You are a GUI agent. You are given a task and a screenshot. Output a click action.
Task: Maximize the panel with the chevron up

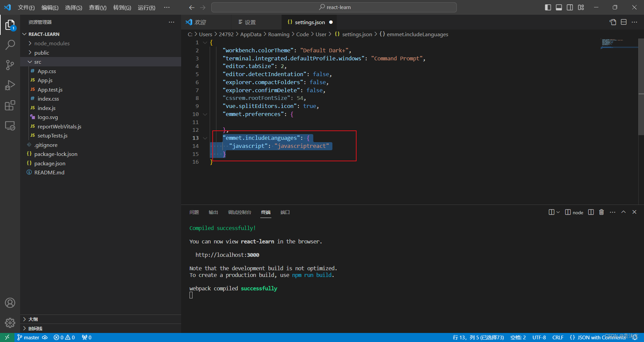click(624, 212)
